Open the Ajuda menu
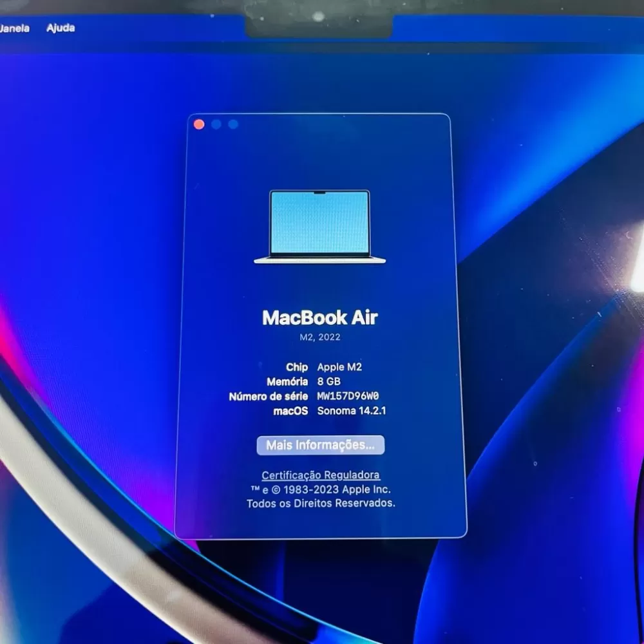This screenshot has width=644, height=644. pyautogui.click(x=61, y=28)
